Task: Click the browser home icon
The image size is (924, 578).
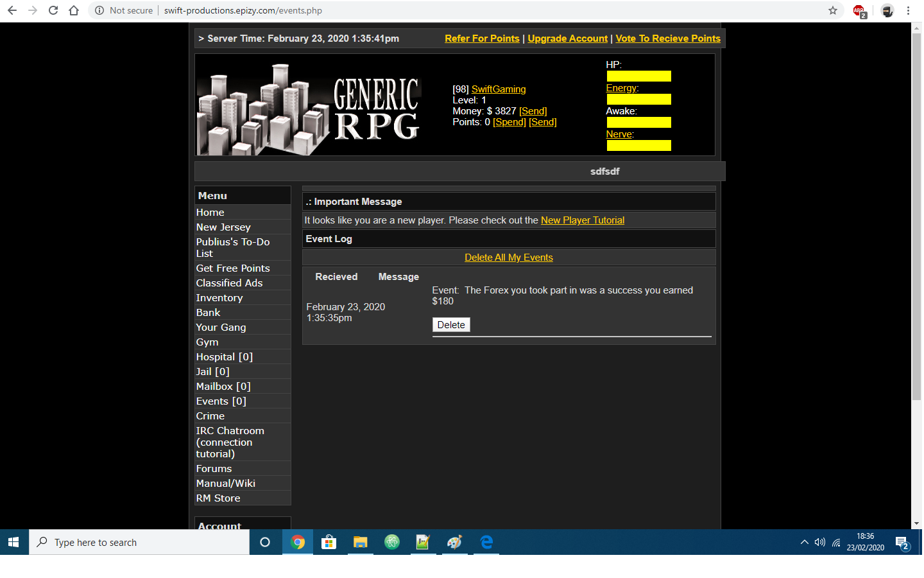Action: tap(74, 10)
